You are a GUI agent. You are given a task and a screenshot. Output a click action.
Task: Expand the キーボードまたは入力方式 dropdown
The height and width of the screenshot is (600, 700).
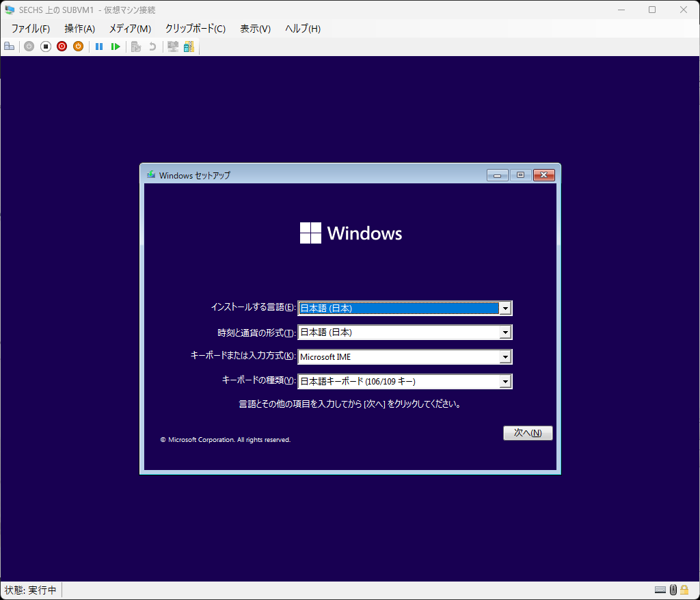tap(505, 357)
